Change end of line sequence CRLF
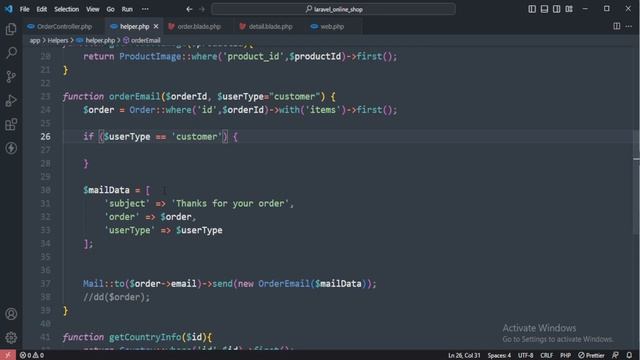 pos(546,356)
